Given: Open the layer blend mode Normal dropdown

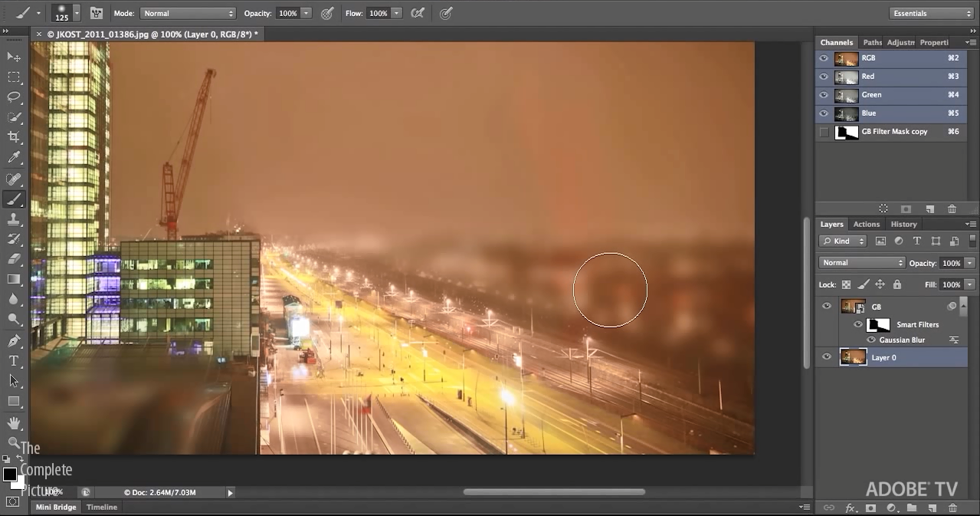Looking at the screenshot, I should [x=862, y=263].
